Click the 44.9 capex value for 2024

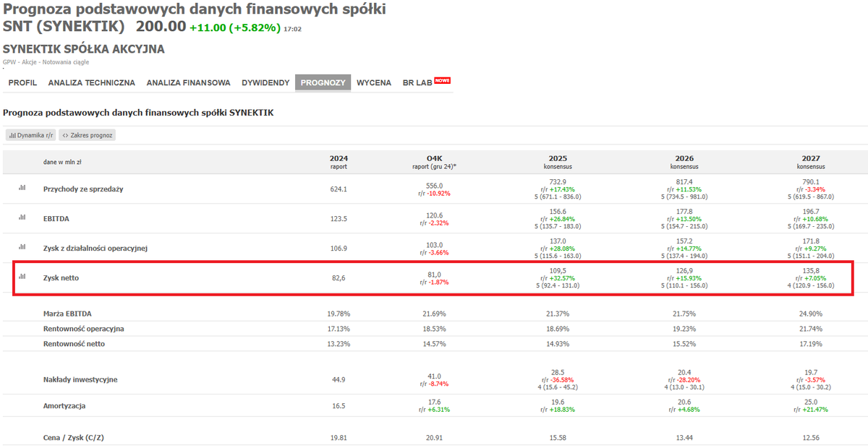click(x=339, y=379)
